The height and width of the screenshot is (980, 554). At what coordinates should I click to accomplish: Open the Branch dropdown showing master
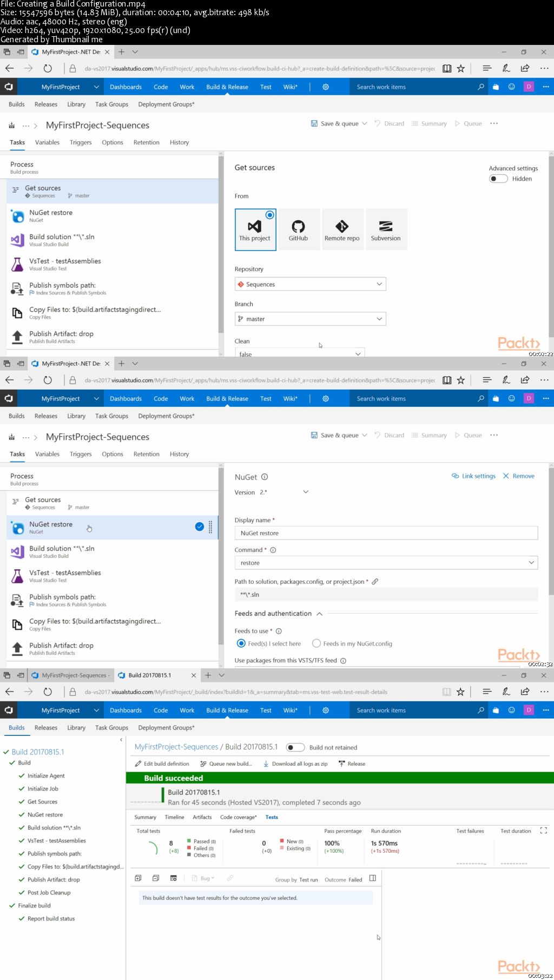pos(310,319)
